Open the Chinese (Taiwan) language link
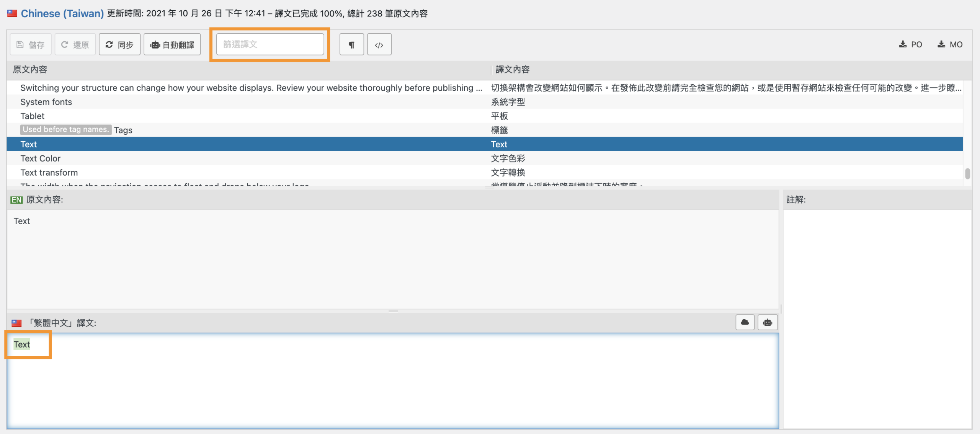 (62, 13)
